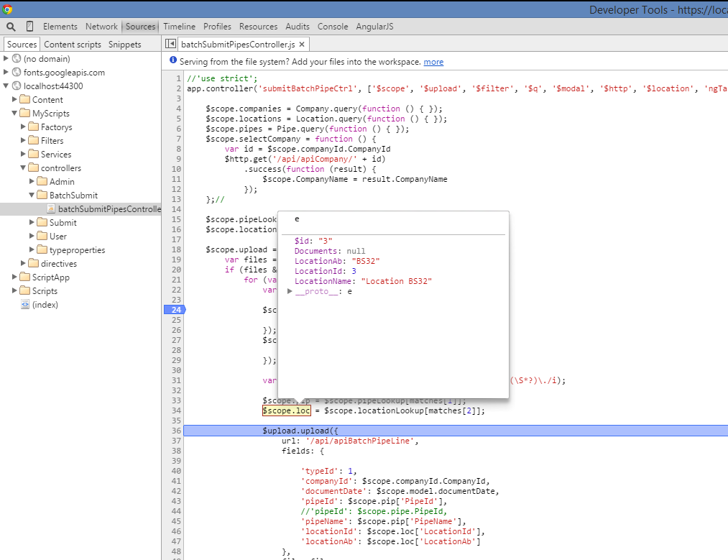
Task: Close the batchSubmitPipesController.js tab
Action: tap(302, 45)
